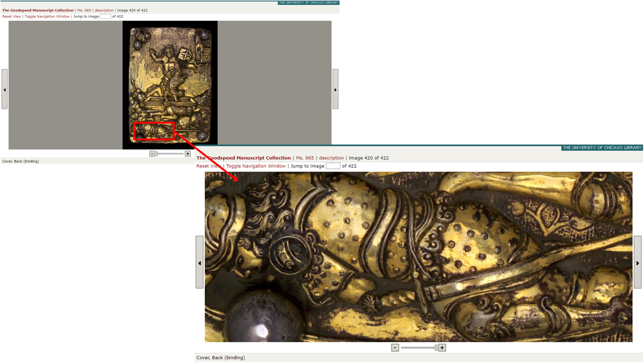This screenshot has width=644, height=363.
Task: Click the minus zoom button in upper viewer
Action: click(152, 154)
